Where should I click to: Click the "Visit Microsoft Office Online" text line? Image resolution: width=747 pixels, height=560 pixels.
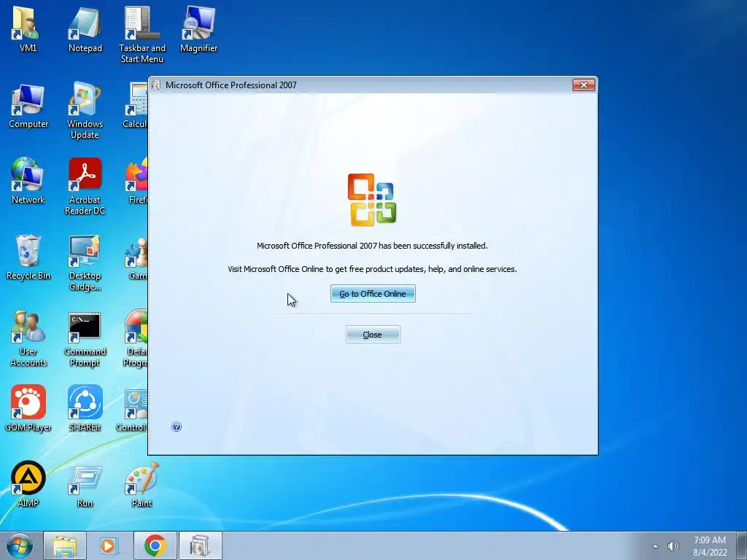click(x=372, y=269)
